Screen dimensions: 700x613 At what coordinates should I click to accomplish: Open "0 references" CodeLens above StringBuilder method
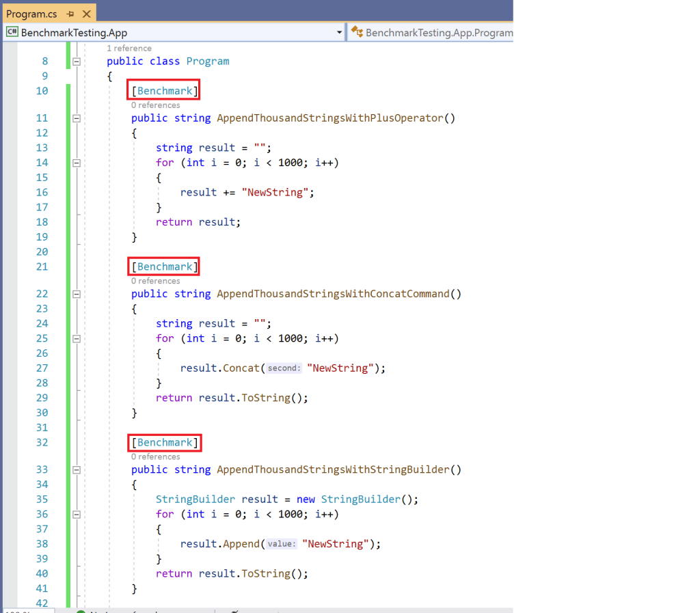pos(156,457)
